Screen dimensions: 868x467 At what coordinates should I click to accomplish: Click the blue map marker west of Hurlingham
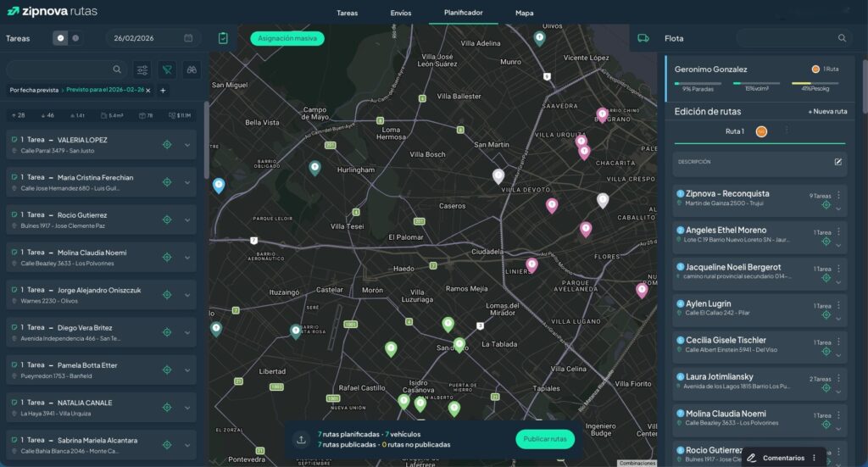[x=219, y=186]
